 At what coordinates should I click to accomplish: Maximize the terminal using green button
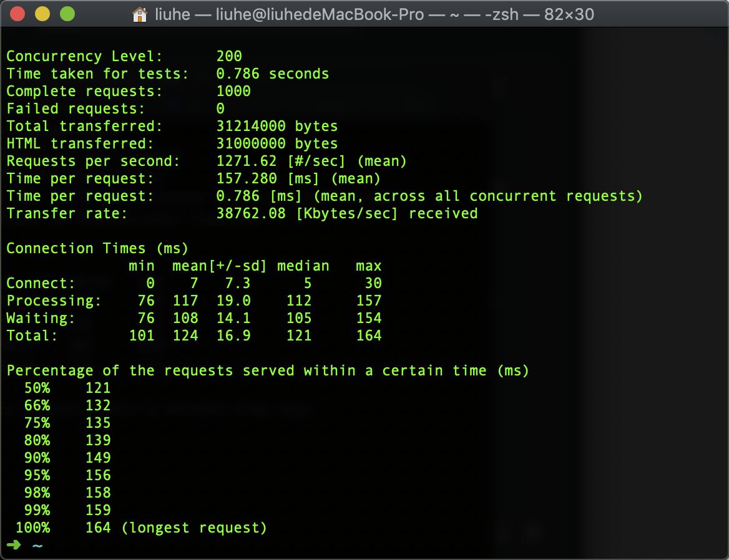coord(67,14)
